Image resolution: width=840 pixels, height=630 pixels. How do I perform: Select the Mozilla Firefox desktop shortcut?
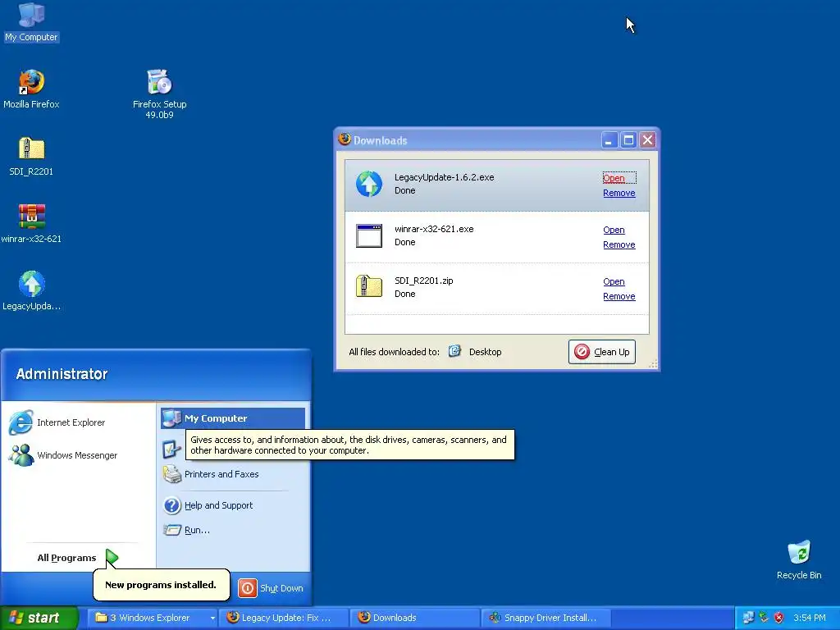pos(32,89)
